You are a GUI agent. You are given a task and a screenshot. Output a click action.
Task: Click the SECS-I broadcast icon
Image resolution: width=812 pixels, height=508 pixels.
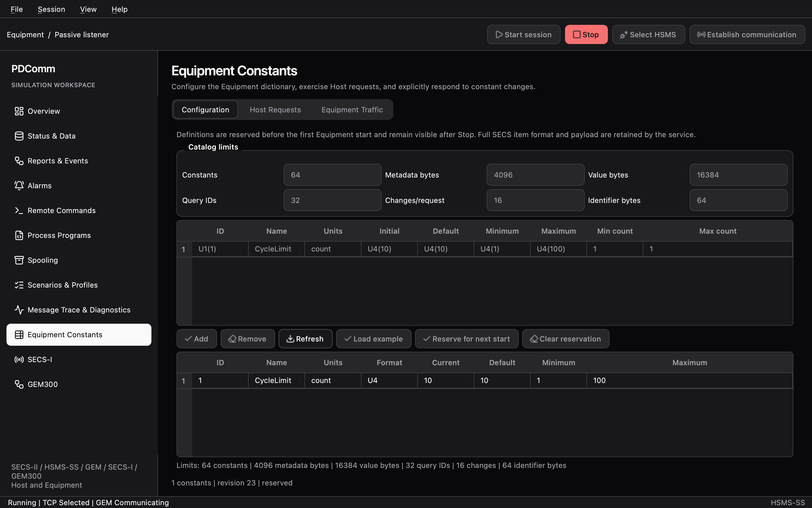pos(19,360)
